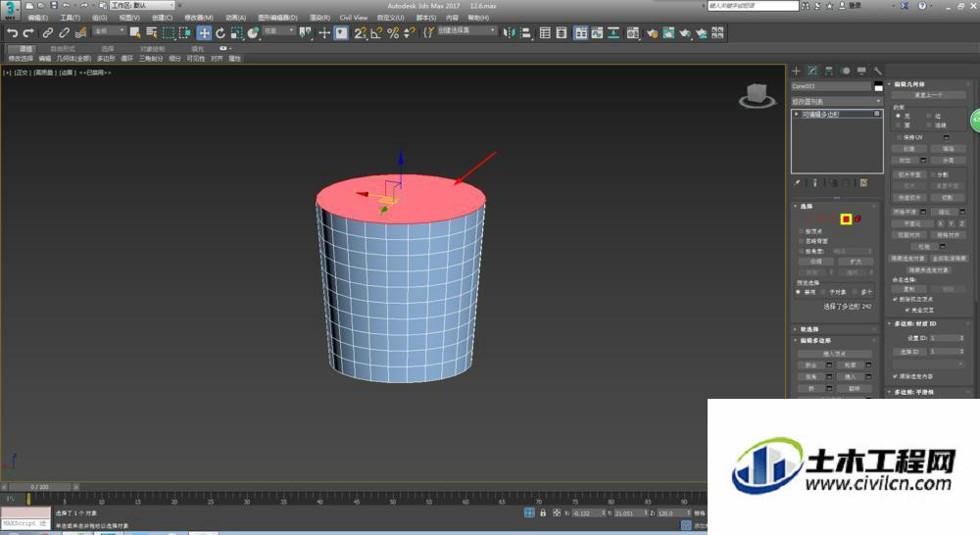Open the Hierarchy command panel tab
Screen dimensions: 980x535
coord(829,72)
